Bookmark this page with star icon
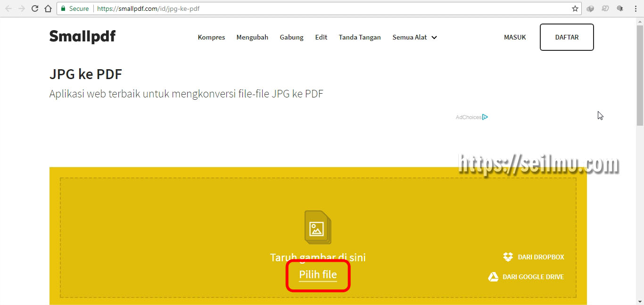The width and height of the screenshot is (644, 305). click(575, 8)
